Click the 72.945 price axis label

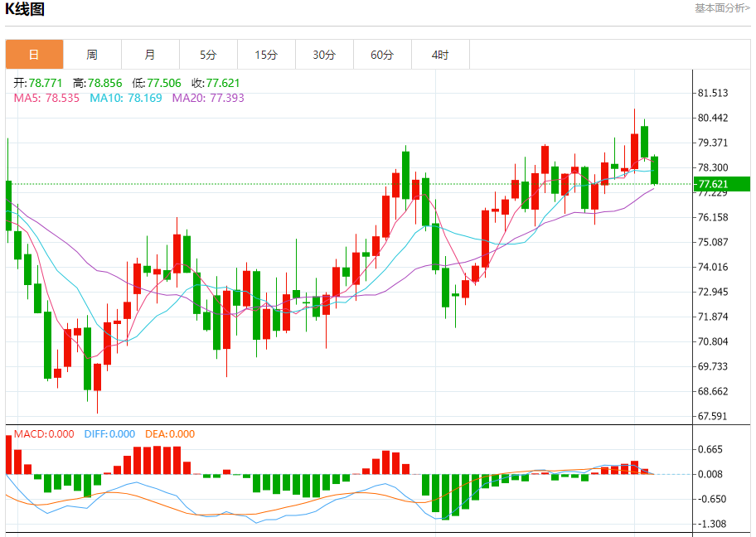pos(713,292)
